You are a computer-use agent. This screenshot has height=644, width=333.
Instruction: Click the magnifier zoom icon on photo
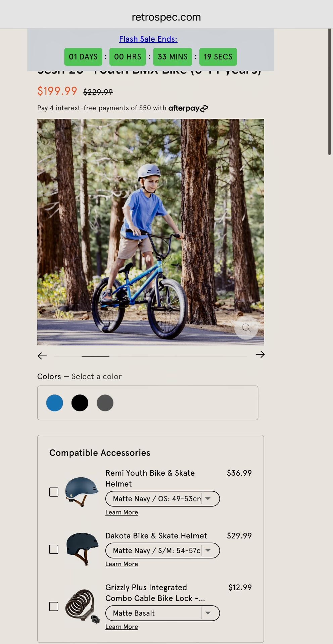coord(246,328)
